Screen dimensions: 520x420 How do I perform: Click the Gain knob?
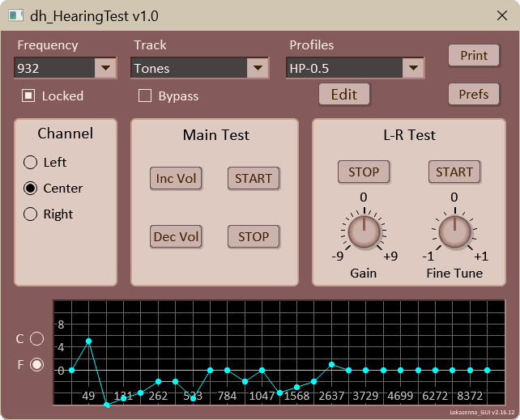364,231
